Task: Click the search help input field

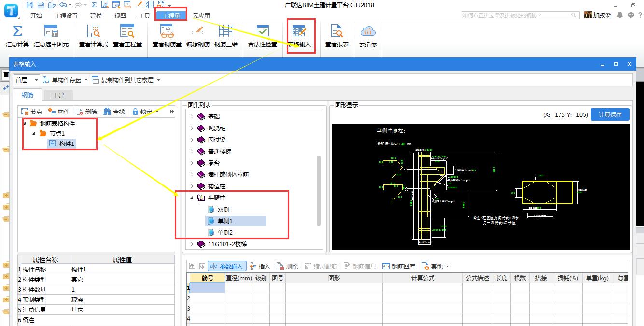Action: [x=520, y=15]
